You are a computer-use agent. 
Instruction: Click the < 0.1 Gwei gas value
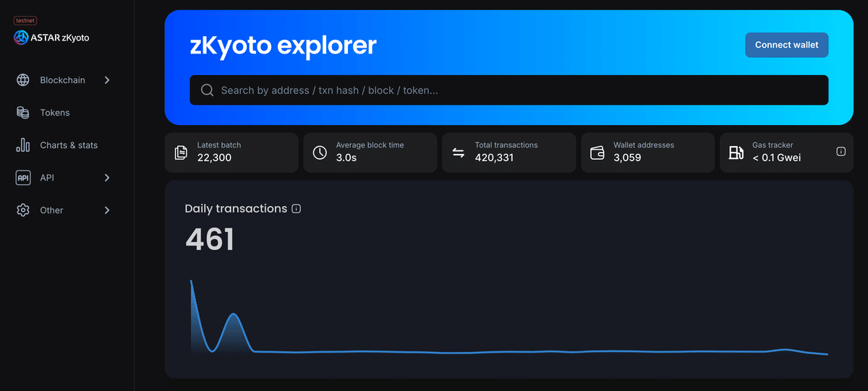pyautogui.click(x=776, y=158)
